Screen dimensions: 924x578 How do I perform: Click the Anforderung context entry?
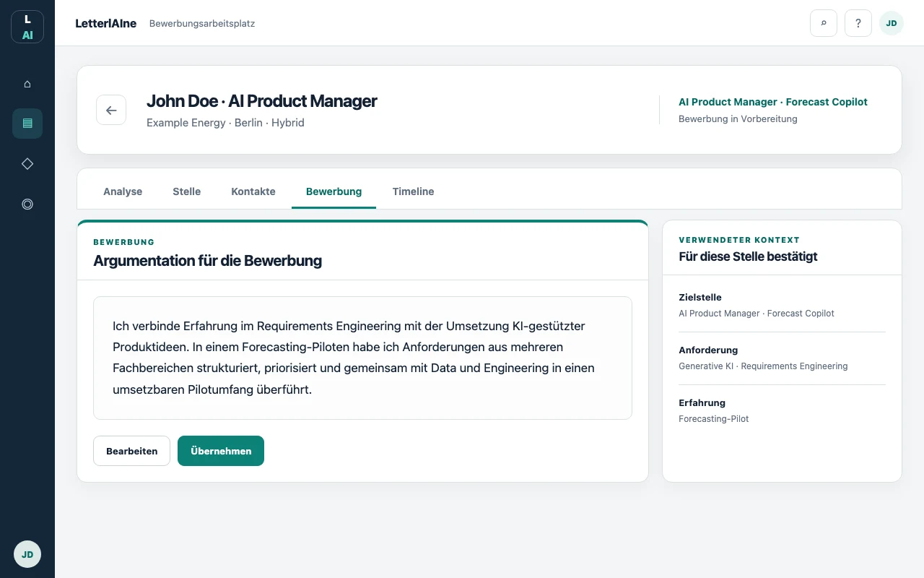click(782, 358)
